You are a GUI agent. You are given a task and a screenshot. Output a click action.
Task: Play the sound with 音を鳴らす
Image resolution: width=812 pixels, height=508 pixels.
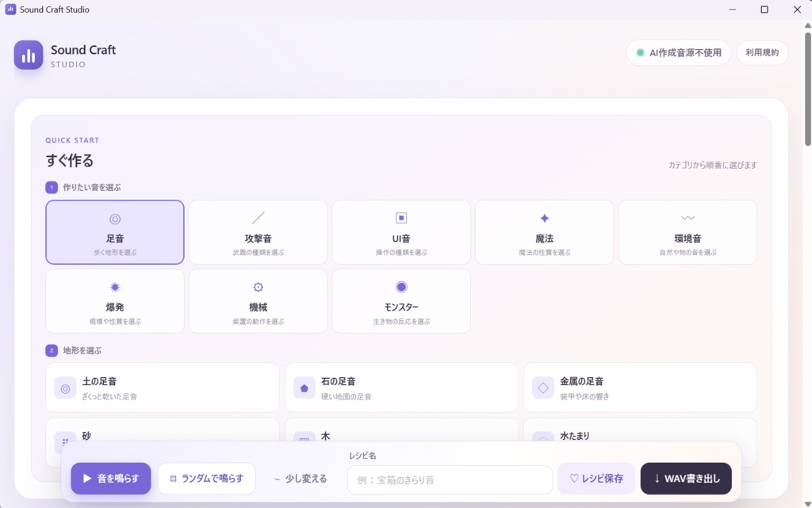pos(111,479)
